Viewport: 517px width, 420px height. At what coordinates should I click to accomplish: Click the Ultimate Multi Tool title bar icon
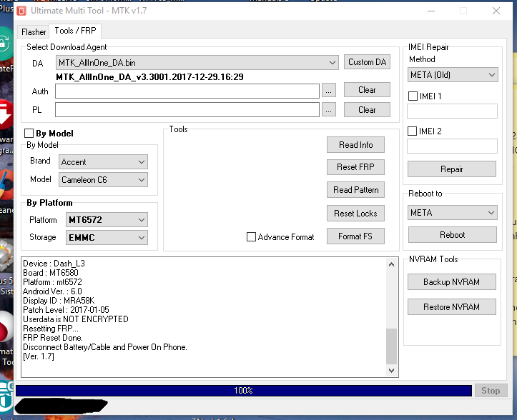coord(21,11)
